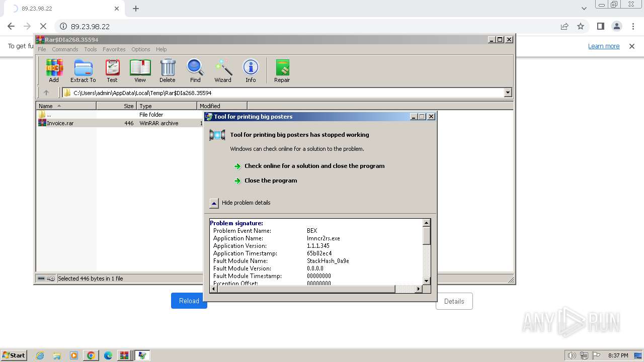Open the WinRAR File menu
This screenshot has height=362, width=644.
tap(42, 49)
